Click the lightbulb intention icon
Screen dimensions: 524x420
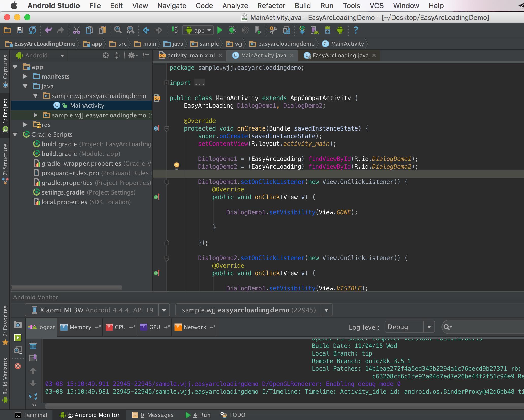[177, 166]
